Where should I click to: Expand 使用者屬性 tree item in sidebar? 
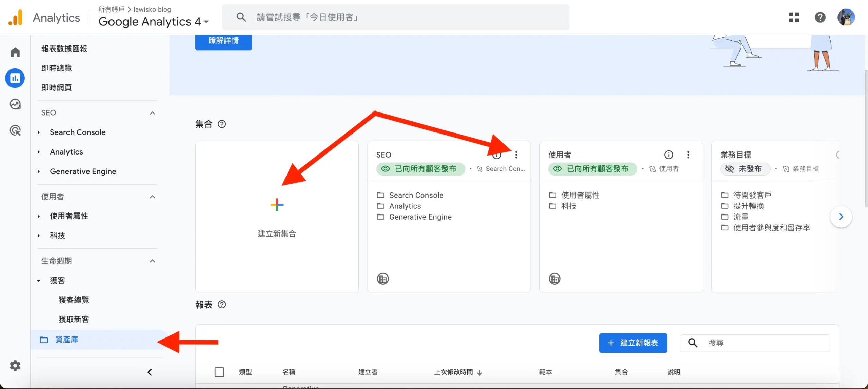(38, 216)
